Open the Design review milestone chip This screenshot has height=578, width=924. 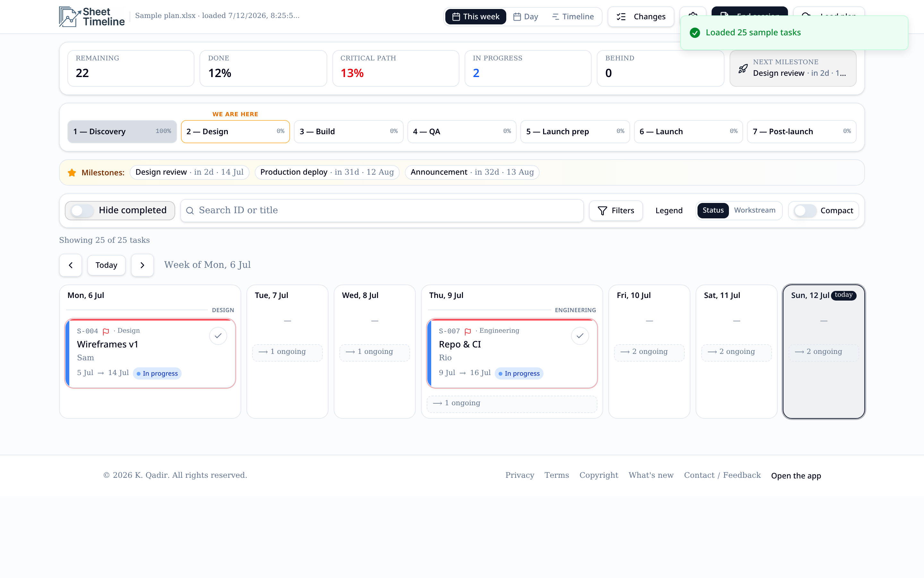point(189,172)
